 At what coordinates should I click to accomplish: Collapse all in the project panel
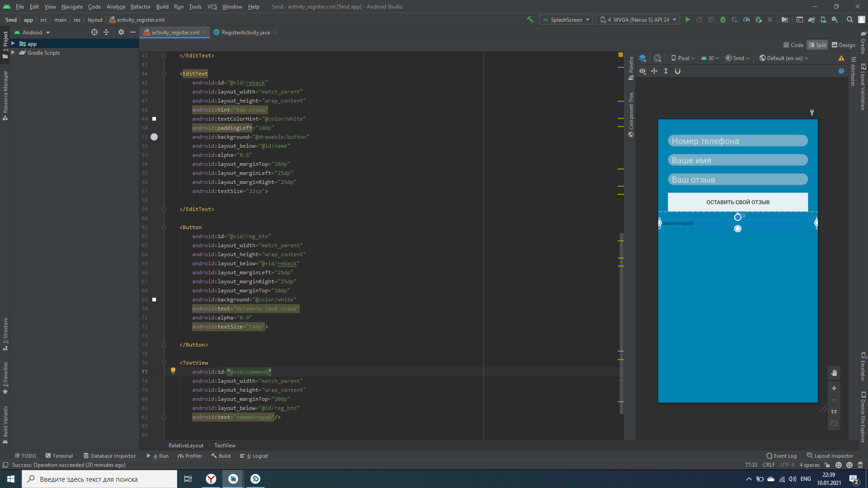(106, 32)
